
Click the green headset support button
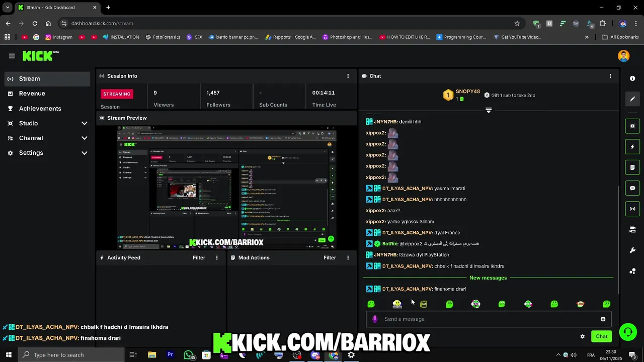point(627,332)
